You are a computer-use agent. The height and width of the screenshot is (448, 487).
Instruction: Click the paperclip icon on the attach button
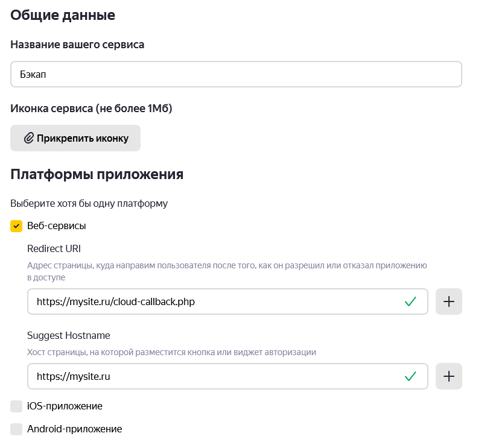click(x=28, y=138)
